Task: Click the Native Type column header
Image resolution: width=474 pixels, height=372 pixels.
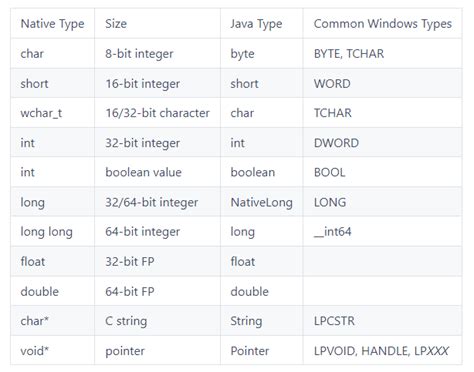Action: tap(52, 24)
